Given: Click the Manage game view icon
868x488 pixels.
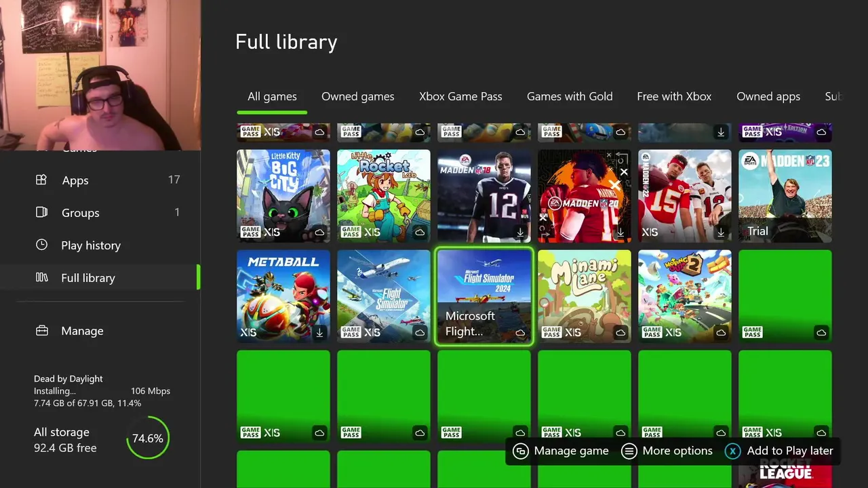Looking at the screenshot, I should coord(521,451).
